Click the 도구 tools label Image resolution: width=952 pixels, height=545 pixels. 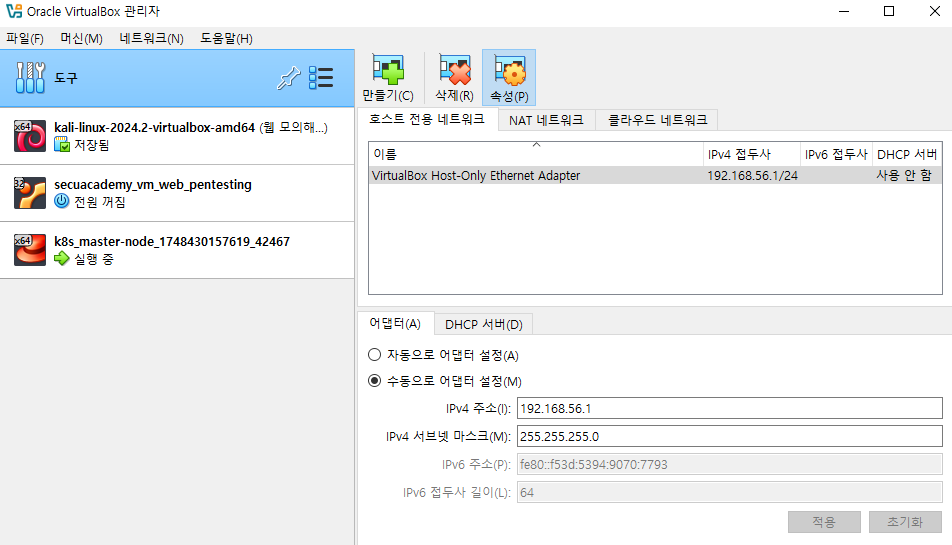[x=66, y=78]
